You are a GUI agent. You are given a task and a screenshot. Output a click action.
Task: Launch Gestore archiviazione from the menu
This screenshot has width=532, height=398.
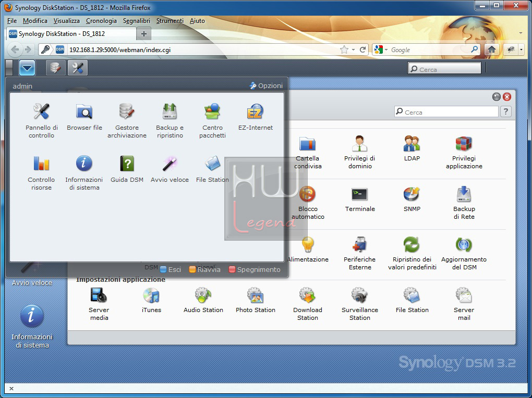tap(127, 120)
